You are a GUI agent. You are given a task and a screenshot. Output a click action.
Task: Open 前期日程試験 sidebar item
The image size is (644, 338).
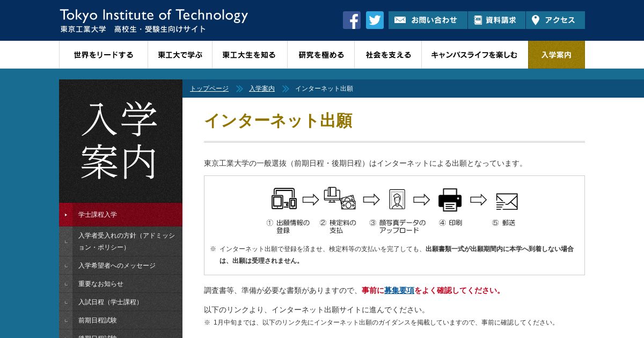point(121,320)
